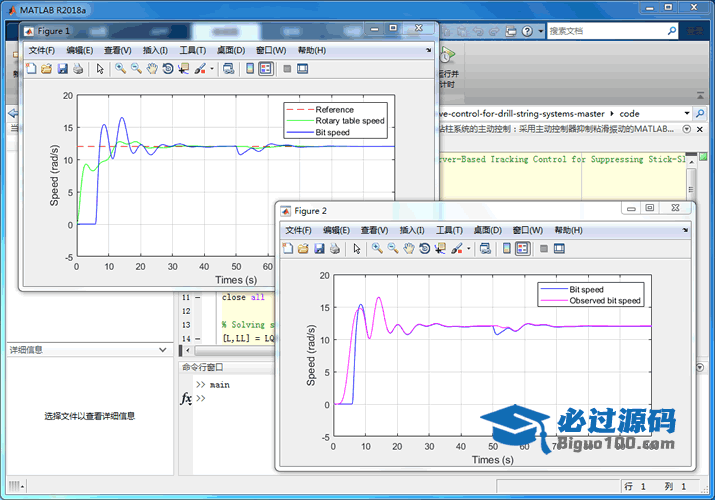Select Pan hand tool in Figure 1
The height and width of the screenshot is (500, 715).
coord(152,69)
